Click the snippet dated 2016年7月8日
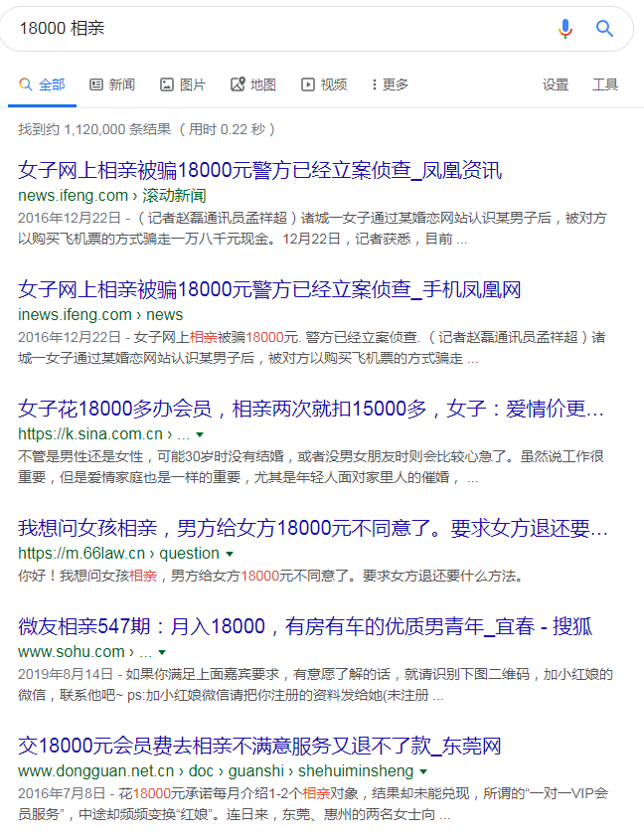 tap(313, 804)
